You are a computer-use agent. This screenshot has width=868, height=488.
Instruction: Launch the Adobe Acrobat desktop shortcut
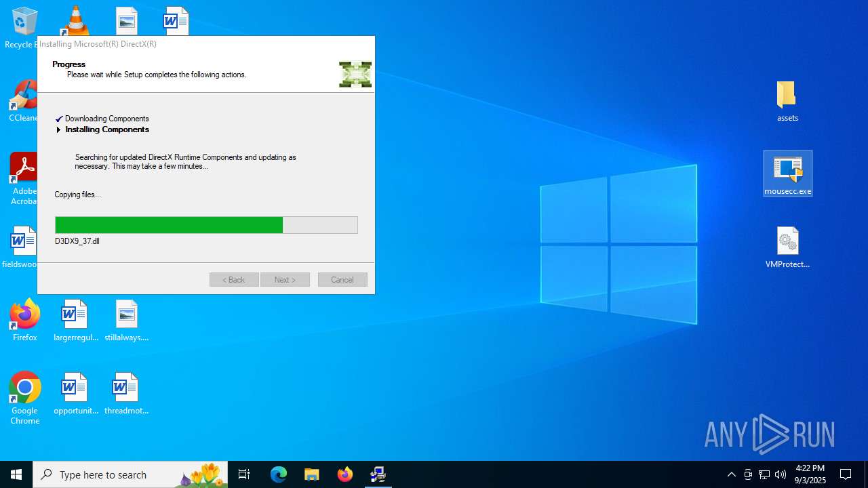(x=24, y=178)
